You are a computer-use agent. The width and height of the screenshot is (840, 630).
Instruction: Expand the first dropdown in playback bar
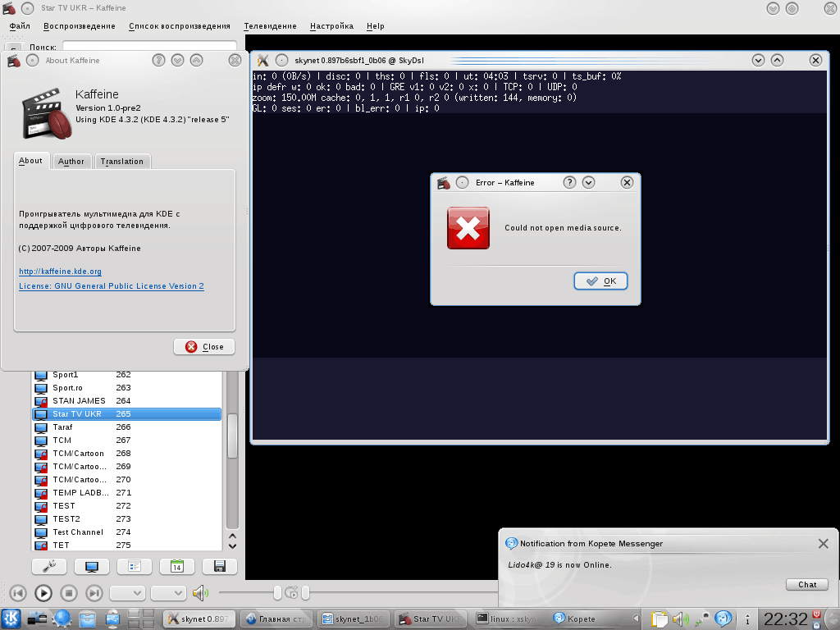127,593
